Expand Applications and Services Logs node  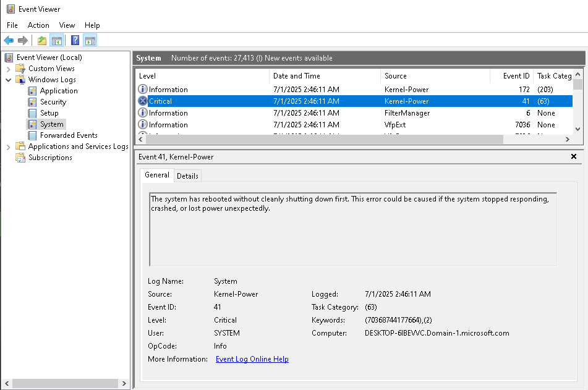tap(8, 147)
